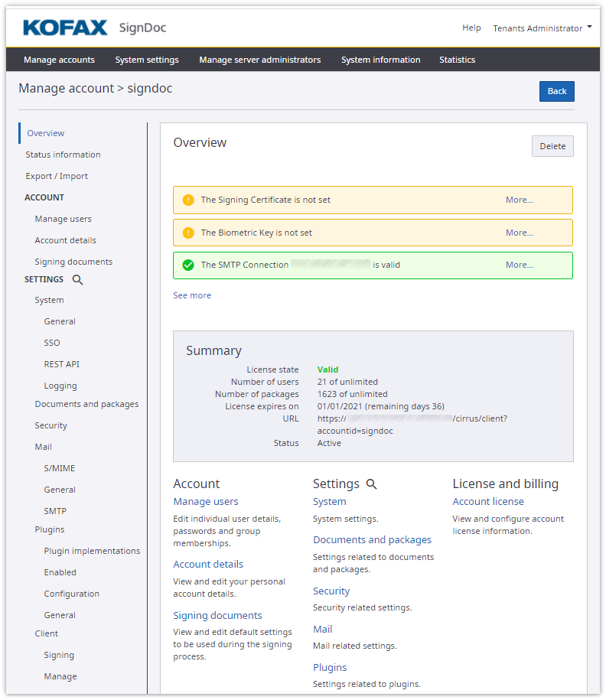Click the magnifier icon beside Settings heading
606x700 pixels.
click(372, 484)
